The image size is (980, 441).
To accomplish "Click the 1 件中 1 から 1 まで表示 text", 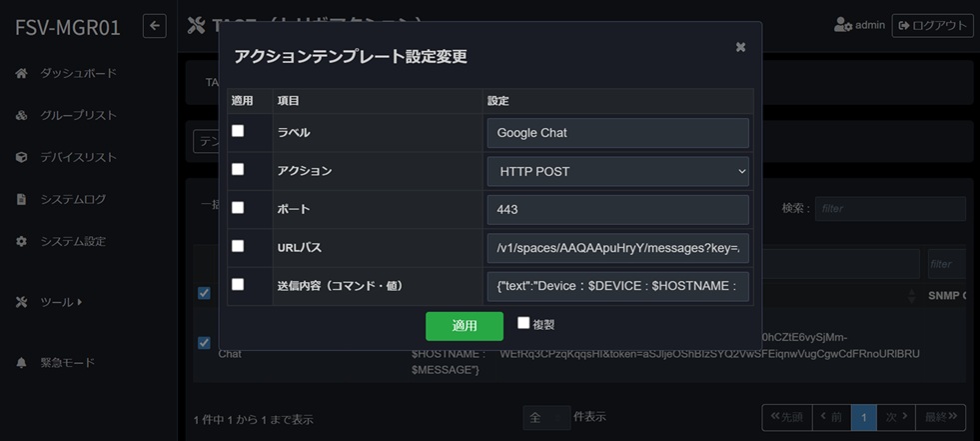I will click(x=254, y=420).
